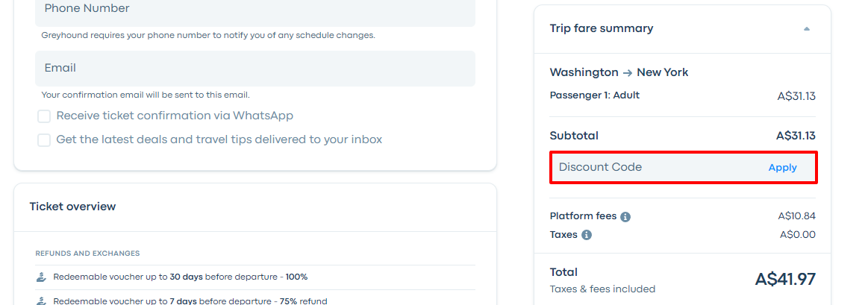The width and height of the screenshot is (868, 305).
Task: Click the Passenger 1: Adult line
Action: (595, 95)
